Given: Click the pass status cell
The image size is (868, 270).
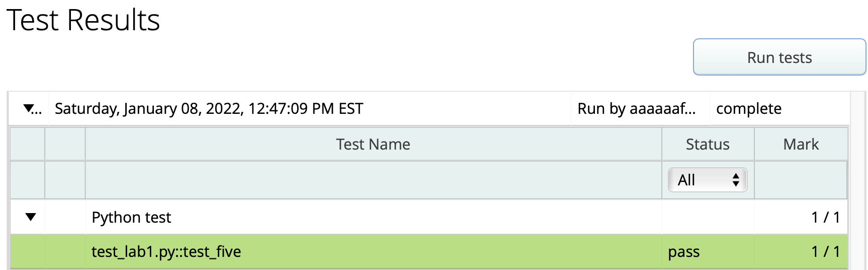Looking at the screenshot, I should point(683,251).
